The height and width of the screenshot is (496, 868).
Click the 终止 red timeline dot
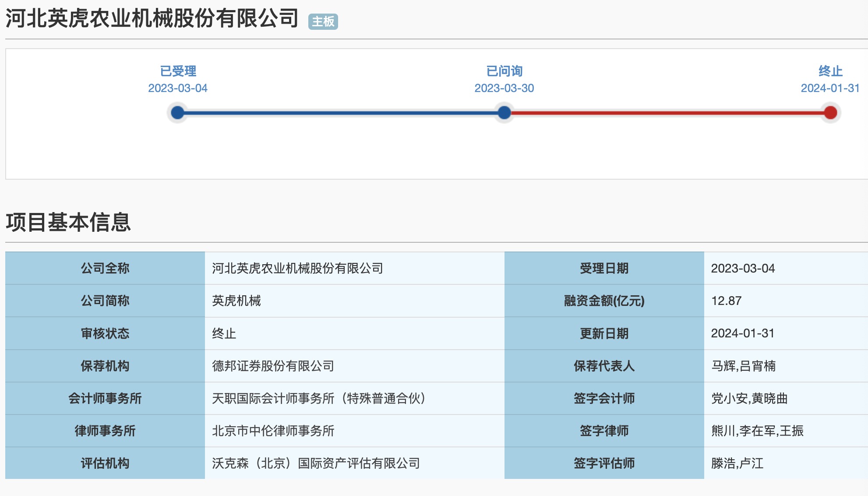tap(830, 113)
